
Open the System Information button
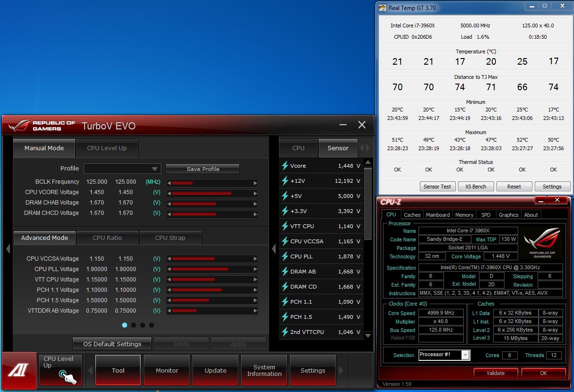pyautogui.click(x=264, y=371)
